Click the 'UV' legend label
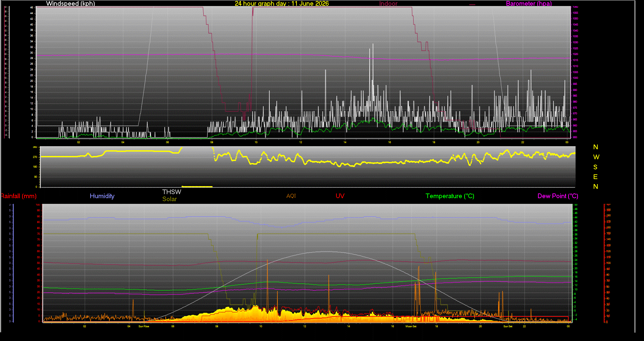The width and height of the screenshot is (644, 341). pos(340,196)
